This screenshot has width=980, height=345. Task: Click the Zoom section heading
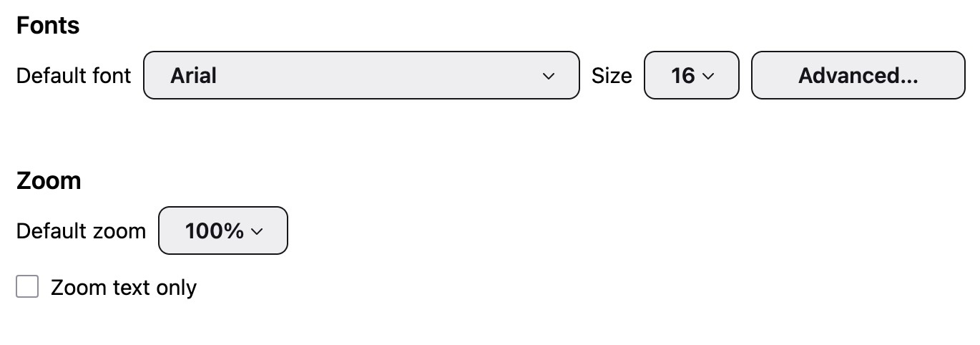pyautogui.click(x=49, y=180)
